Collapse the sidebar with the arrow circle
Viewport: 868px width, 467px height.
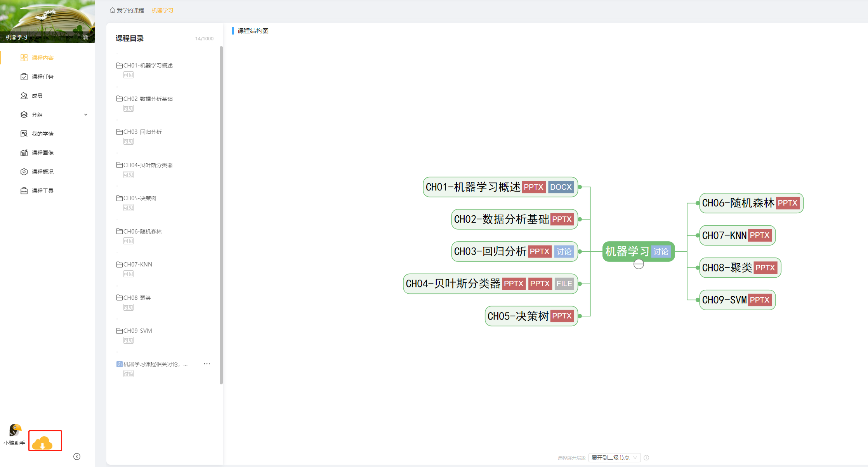[x=77, y=457]
